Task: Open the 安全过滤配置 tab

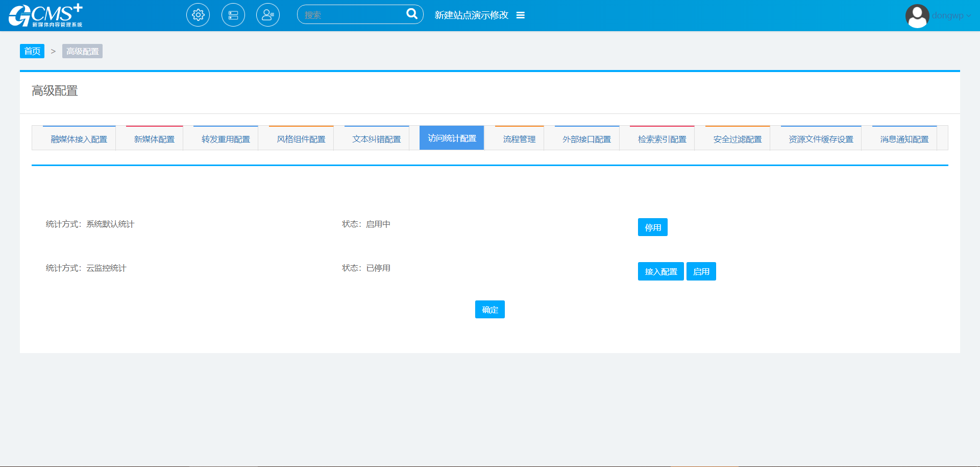Action: (x=737, y=139)
